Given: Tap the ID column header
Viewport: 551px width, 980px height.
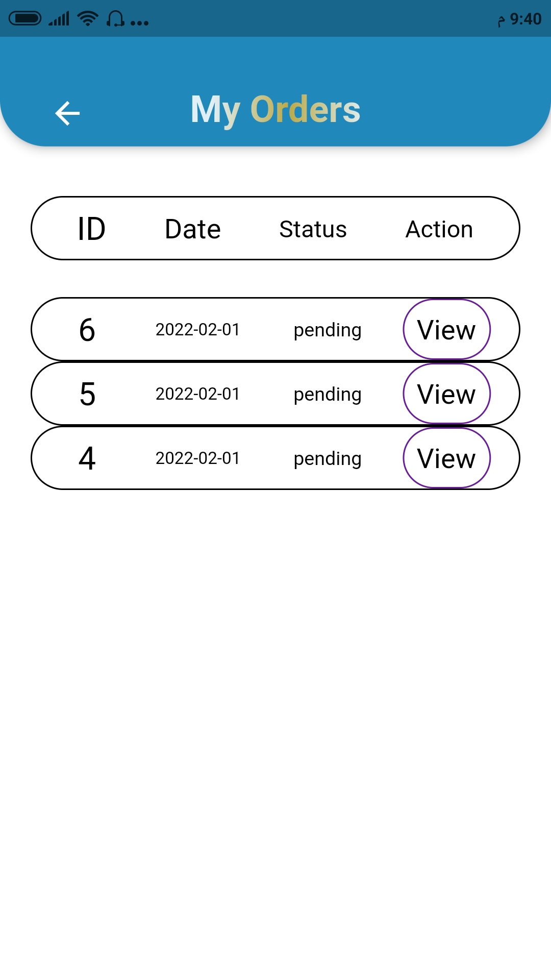Looking at the screenshot, I should tap(91, 229).
